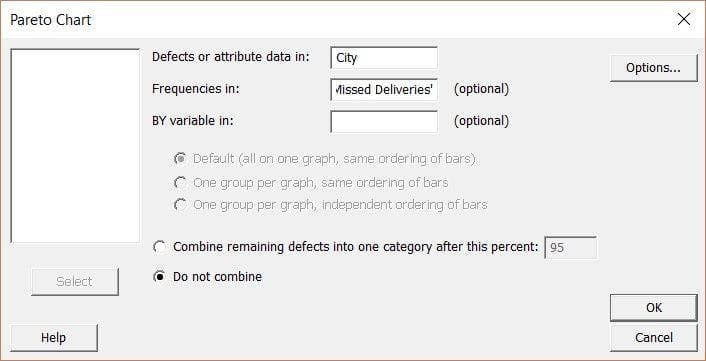Click the 'BY variable in:' label text
The height and width of the screenshot is (361, 706).
tap(192, 121)
